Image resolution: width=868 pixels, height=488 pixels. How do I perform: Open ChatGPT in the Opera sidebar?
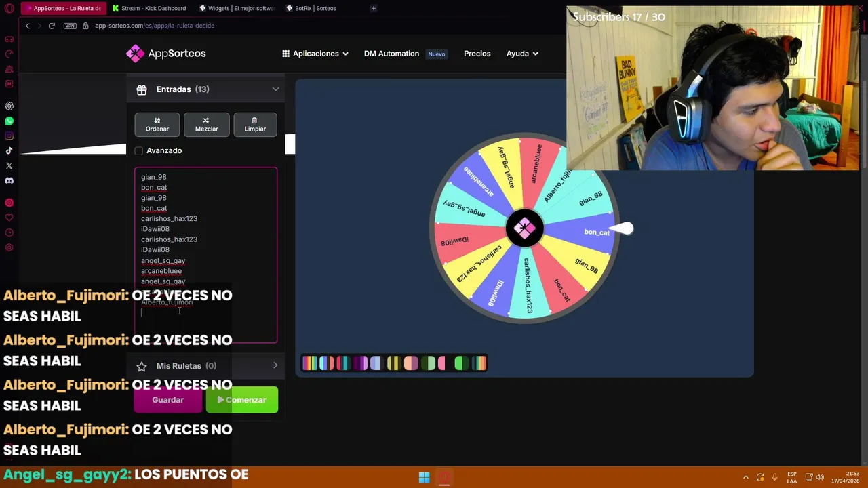[x=9, y=106]
